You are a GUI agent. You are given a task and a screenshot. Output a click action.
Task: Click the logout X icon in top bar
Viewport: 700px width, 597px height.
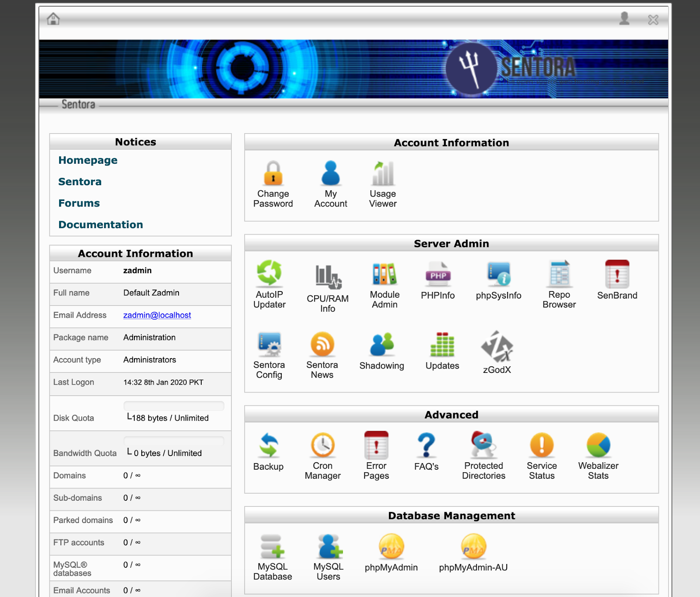pos(653,20)
